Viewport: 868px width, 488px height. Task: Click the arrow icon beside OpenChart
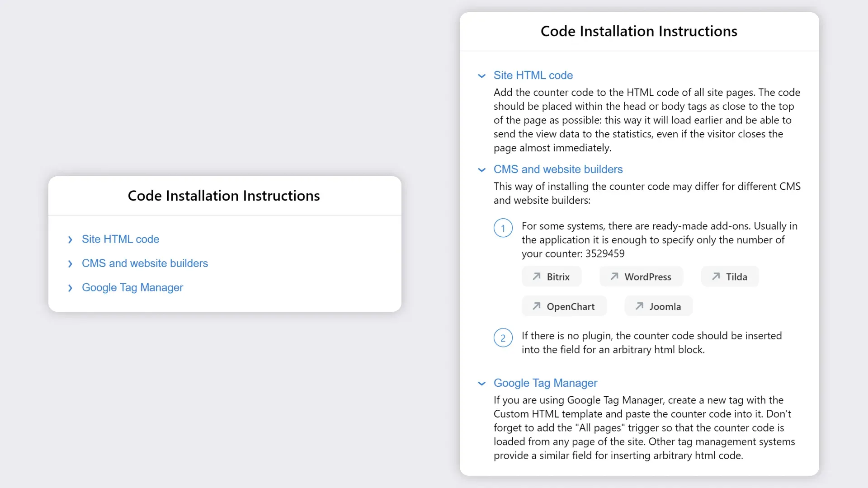click(x=537, y=306)
